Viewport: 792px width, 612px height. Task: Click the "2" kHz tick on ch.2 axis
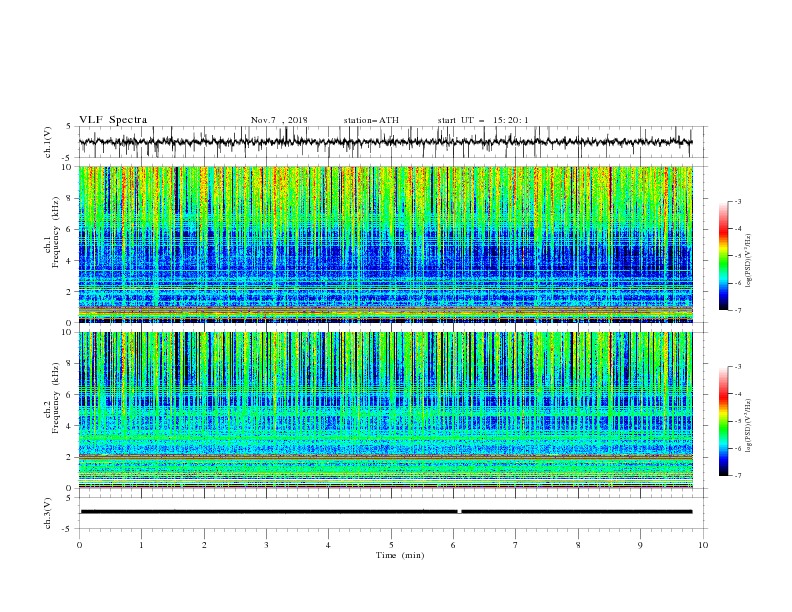[x=70, y=457]
